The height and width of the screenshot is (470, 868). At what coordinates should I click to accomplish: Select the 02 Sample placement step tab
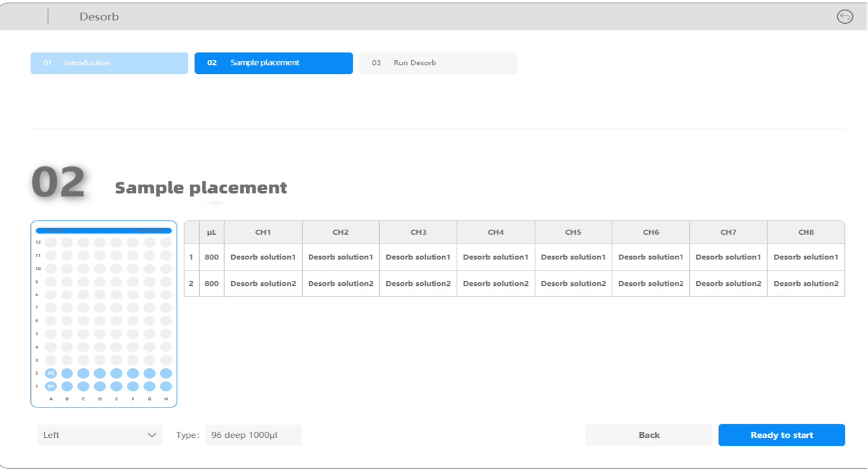coord(273,63)
